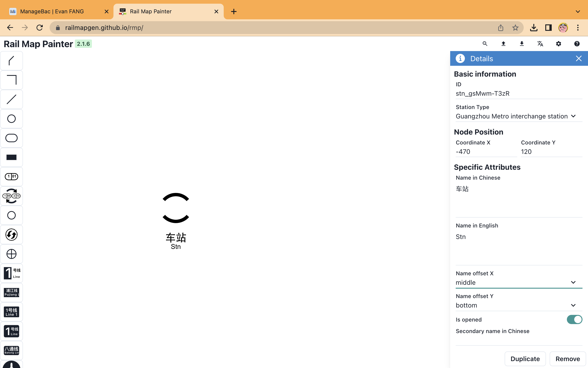Open the Name offset Y dropdown
The height and width of the screenshot is (368, 588).
519,305
